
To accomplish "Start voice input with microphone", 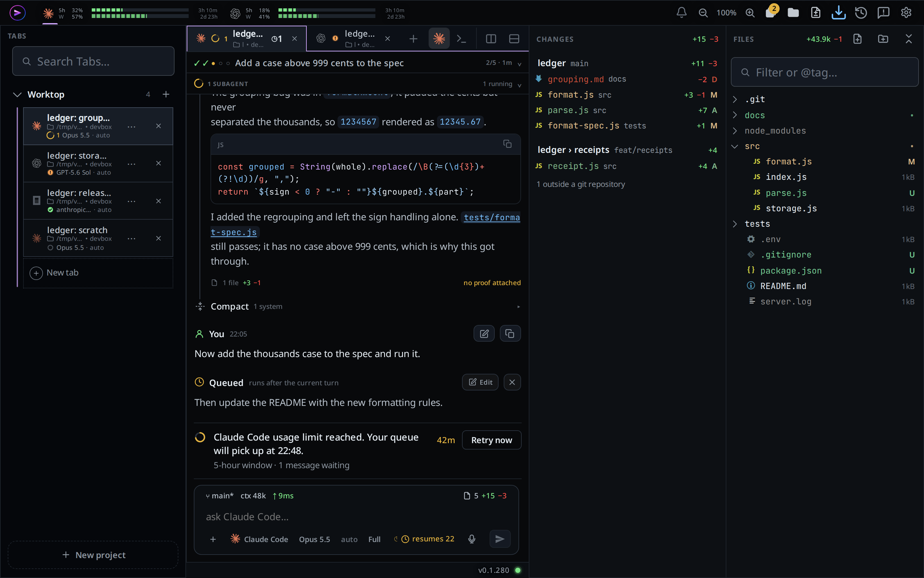I will [472, 539].
